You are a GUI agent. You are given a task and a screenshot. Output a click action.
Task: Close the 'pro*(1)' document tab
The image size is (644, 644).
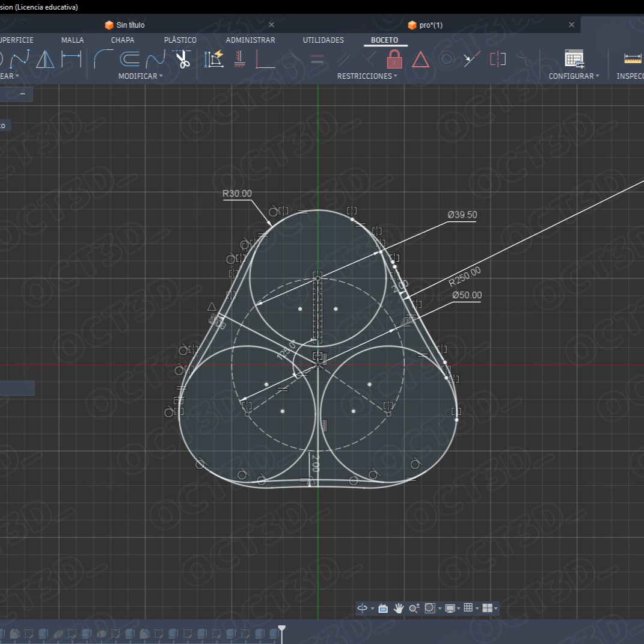click(571, 25)
